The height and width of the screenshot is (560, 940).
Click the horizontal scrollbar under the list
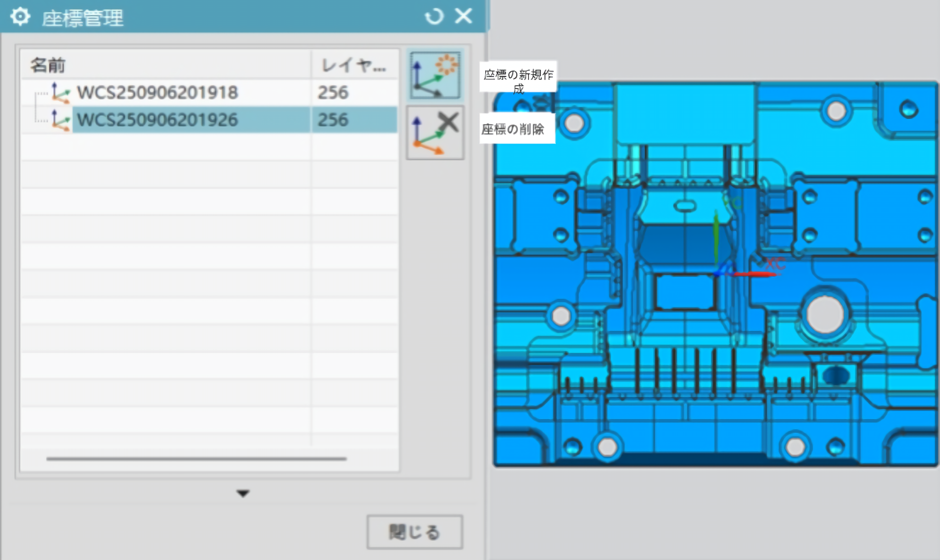[x=196, y=458]
